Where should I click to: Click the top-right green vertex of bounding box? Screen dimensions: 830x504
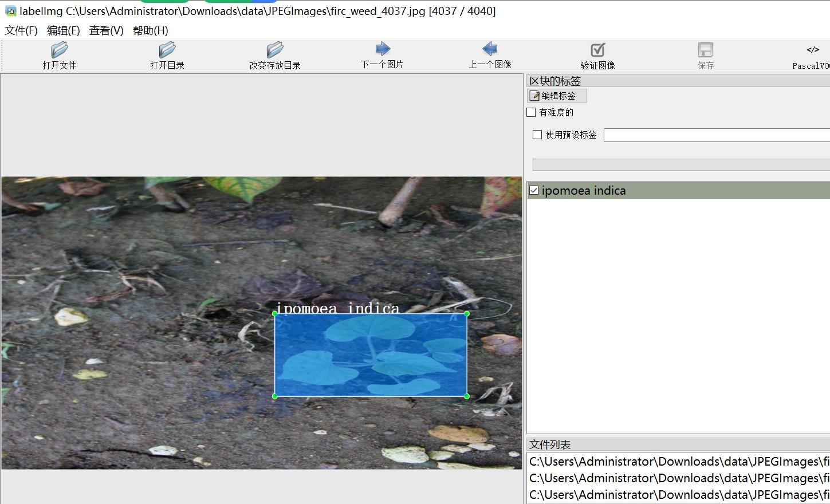tap(467, 313)
